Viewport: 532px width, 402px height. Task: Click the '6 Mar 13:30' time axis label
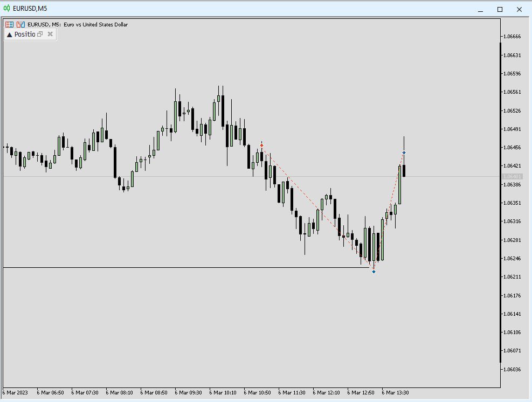click(395, 392)
